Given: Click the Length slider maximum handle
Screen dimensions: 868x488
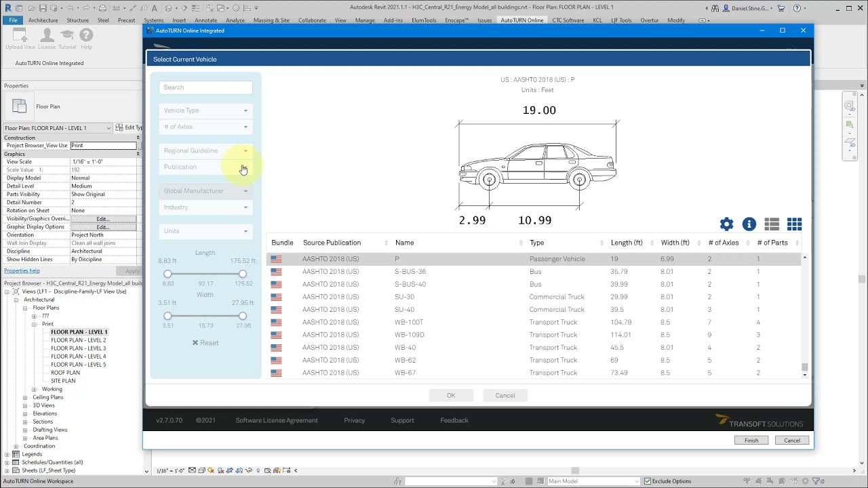Looking at the screenshot, I should pyautogui.click(x=242, y=274).
